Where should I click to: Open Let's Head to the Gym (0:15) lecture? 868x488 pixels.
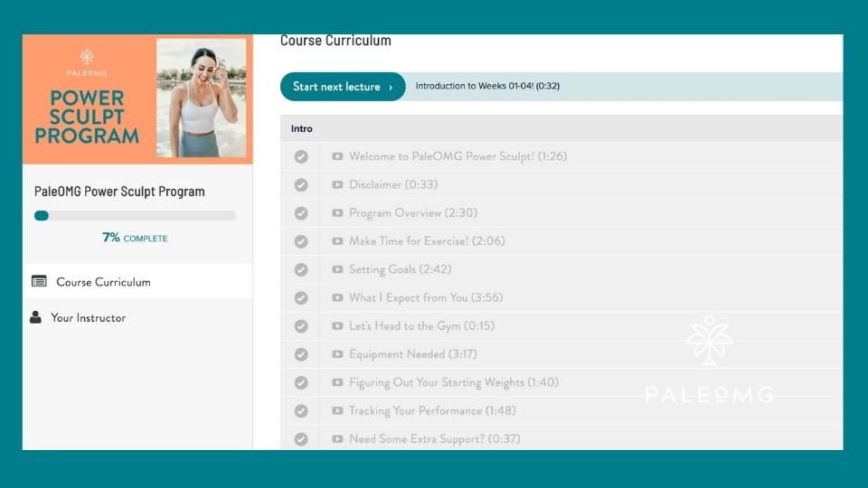pos(421,326)
